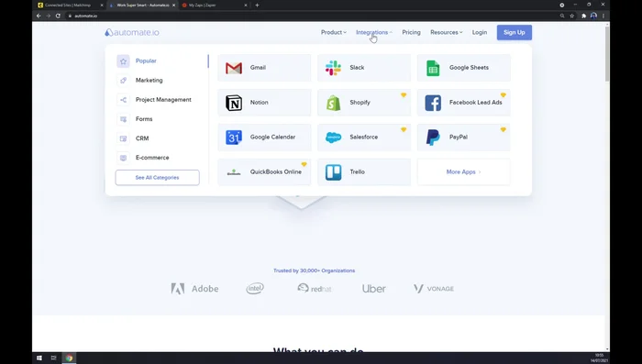
Task: Click the Marketing category icon
Action: [x=123, y=81]
